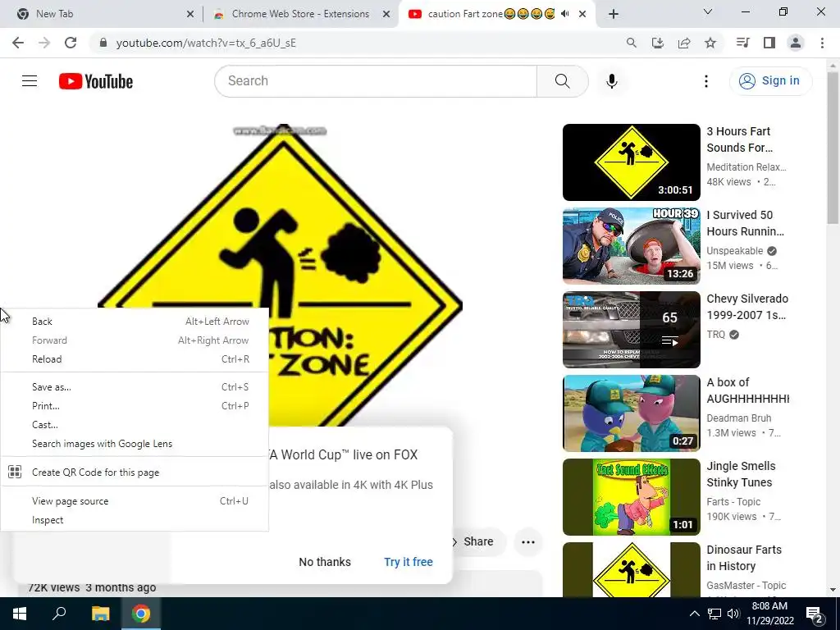Open File Explorer from taskbar
The width and height of the screenshot is (840, 630).
tap(100, 614)
